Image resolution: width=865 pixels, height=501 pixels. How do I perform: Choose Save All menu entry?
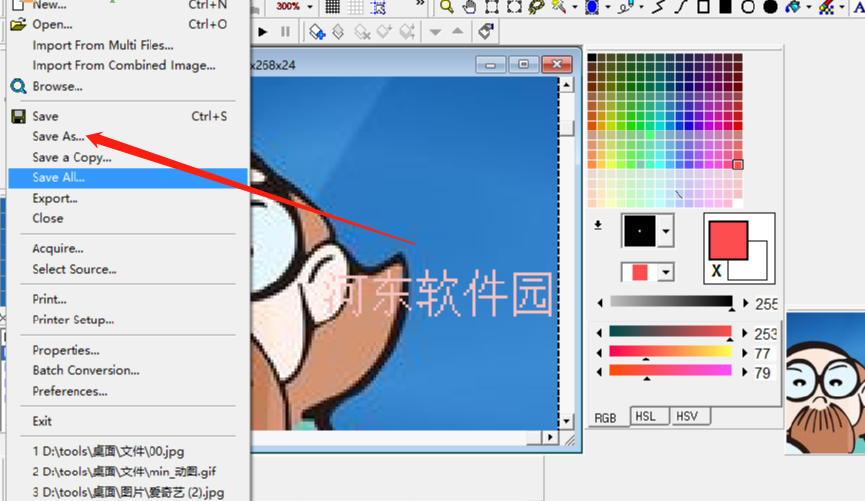click(x=128, y=178)
